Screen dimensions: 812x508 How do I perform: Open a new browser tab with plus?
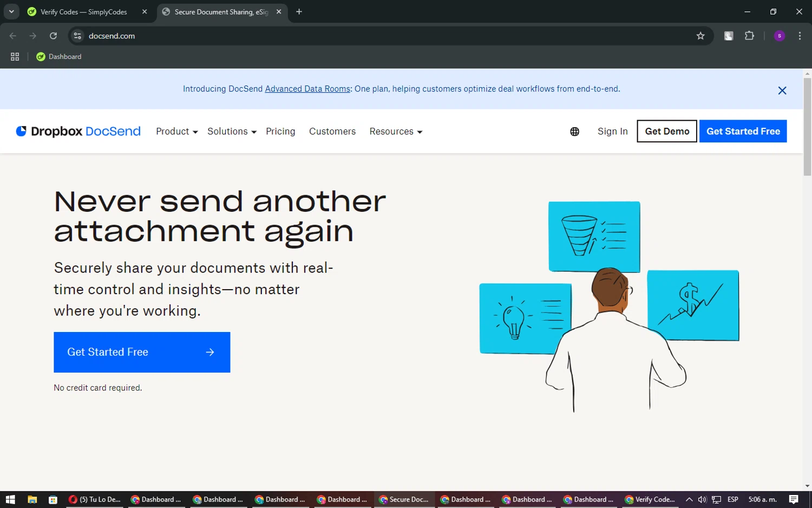pos(299,11)
